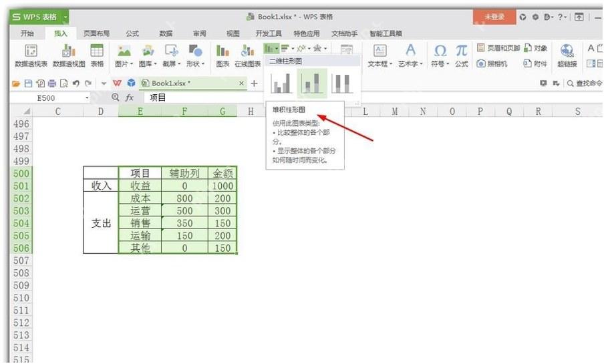
Task: Click the print preview icon
Action: (x=64, y=83)
